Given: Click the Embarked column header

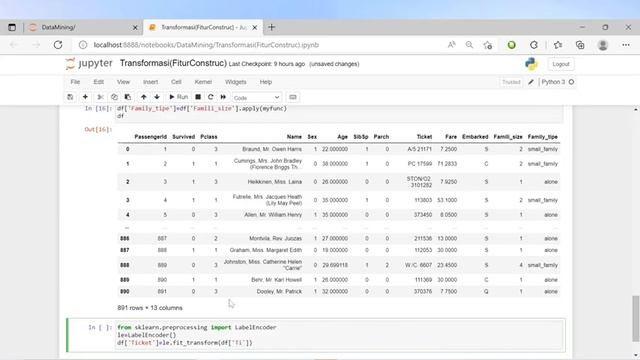Looking at the screenshot, I should click(x=475, y=137).
